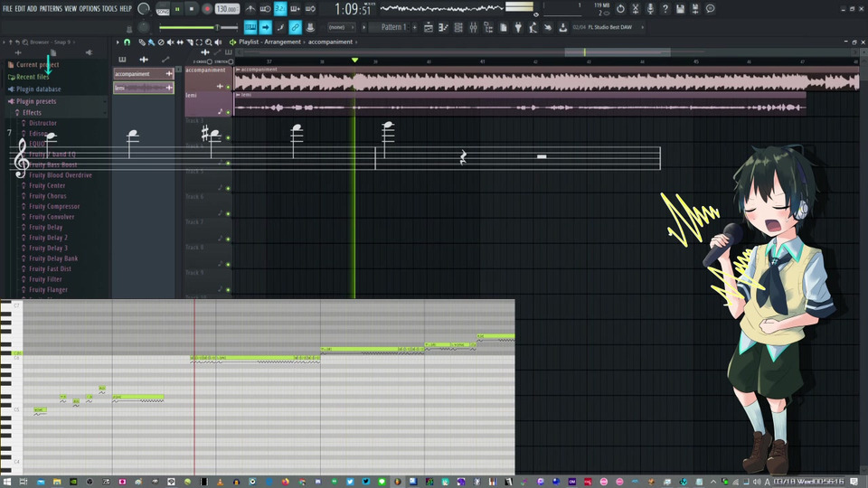Expand the Current project browser folder
This screenshot has width=868, height=488.
[x=33, y=65]
